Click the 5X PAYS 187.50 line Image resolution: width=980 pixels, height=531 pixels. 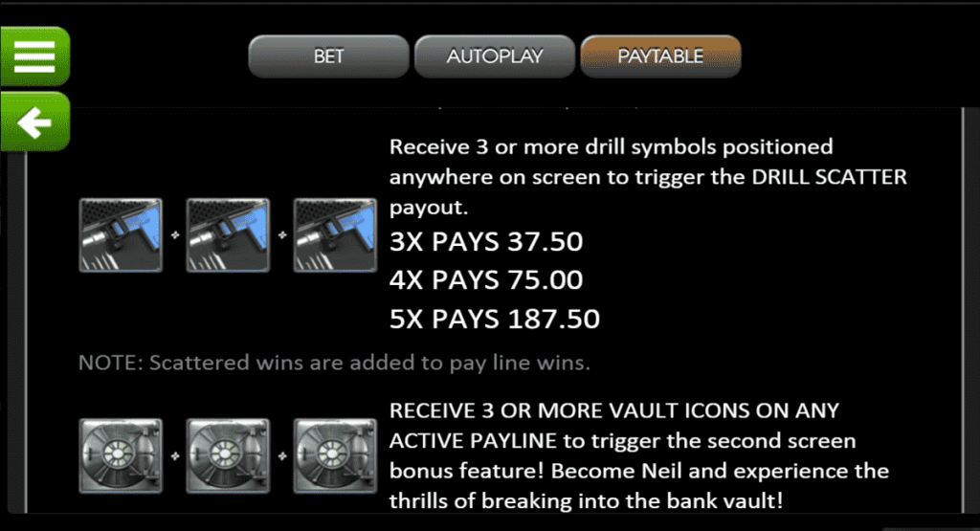coord(495,320)
